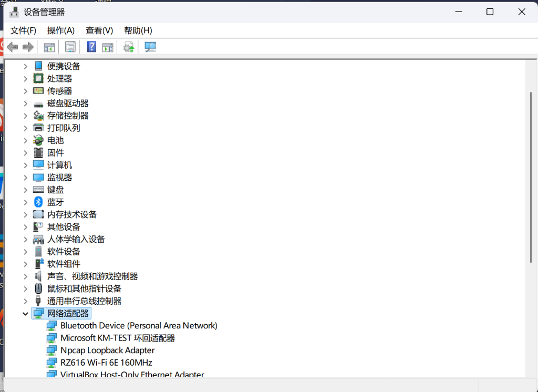Expand the 键盘 keyboard category
Image resolution: width=538 pixels, height=392 pixels.
(25, 190)
